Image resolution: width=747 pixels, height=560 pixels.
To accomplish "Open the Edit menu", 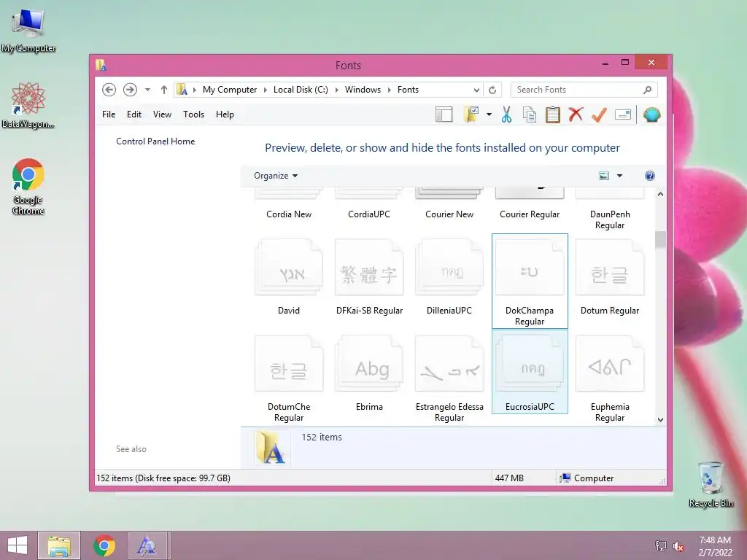I will click(x=134, y=114).
